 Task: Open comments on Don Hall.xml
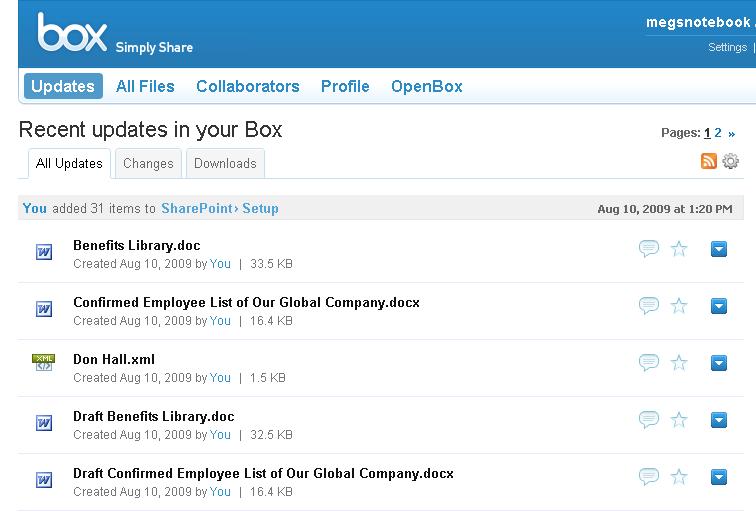649,363
